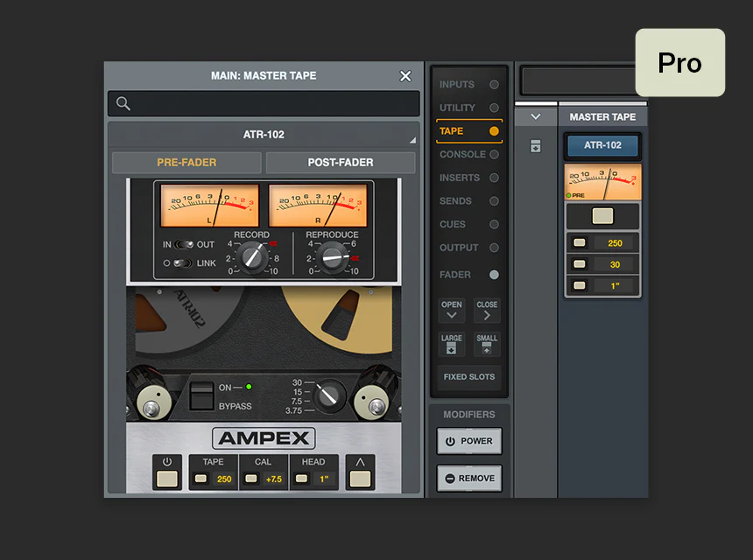Show SENDS section in the mixer
The height and width of the screenshot is (560, 753).
pos(455,200)
